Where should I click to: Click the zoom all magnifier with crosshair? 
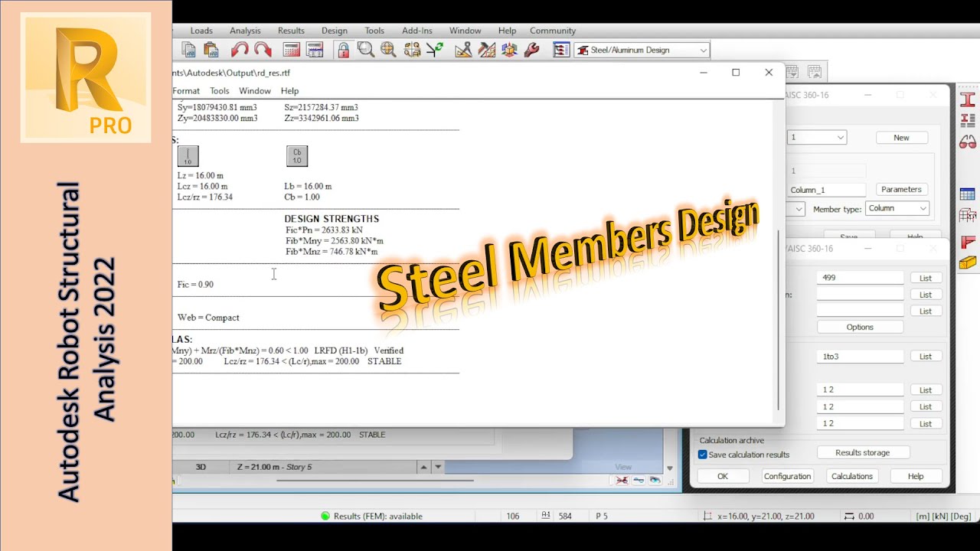(388, 50)
